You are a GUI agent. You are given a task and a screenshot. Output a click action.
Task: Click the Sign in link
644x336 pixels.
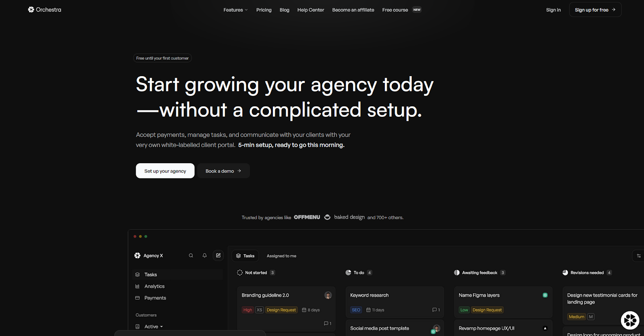[x=553, y=10]
